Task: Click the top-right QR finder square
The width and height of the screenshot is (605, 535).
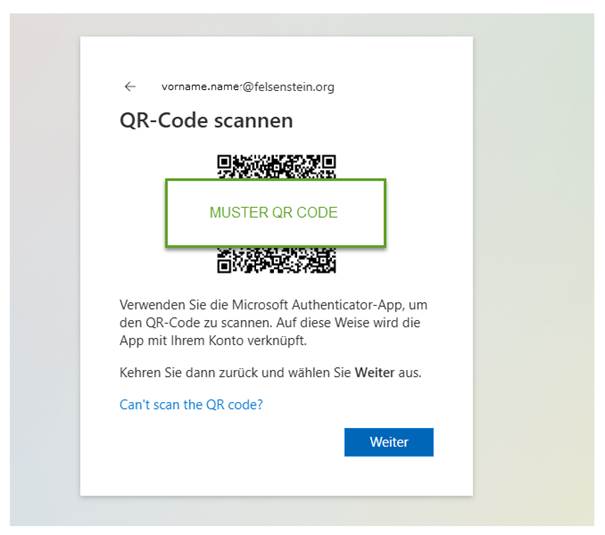Action: [x=328, y=162]
